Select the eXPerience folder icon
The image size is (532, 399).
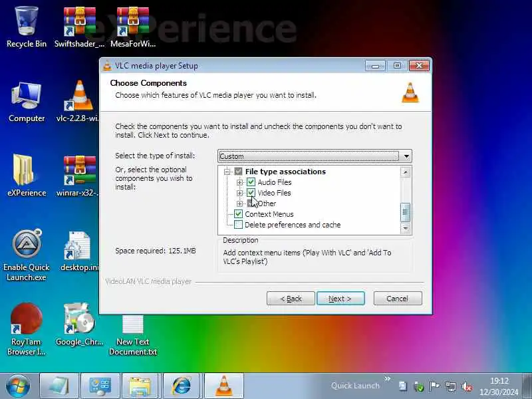pos(27,176)
